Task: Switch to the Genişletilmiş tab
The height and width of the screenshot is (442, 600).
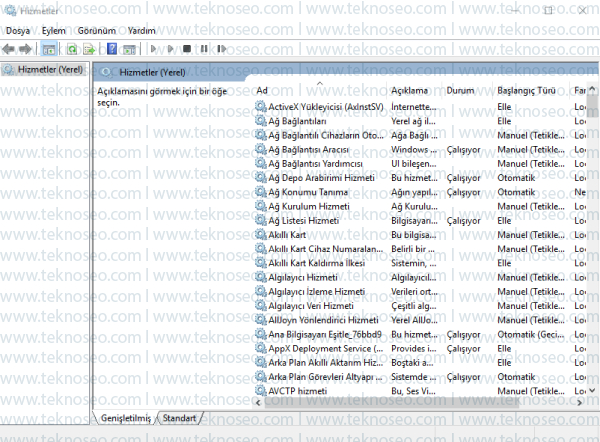Action: click(x=126, y=418)
